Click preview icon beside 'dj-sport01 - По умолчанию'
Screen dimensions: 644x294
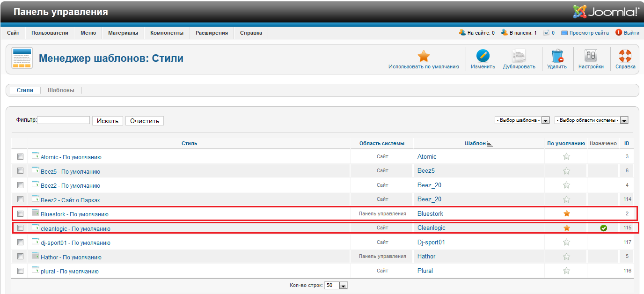click(x=35, y=241)
